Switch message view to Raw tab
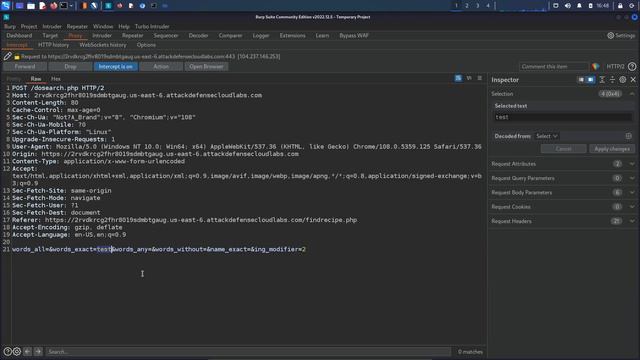Image resolution: width=640 pixels, height=360 pixels. [36, 79]
